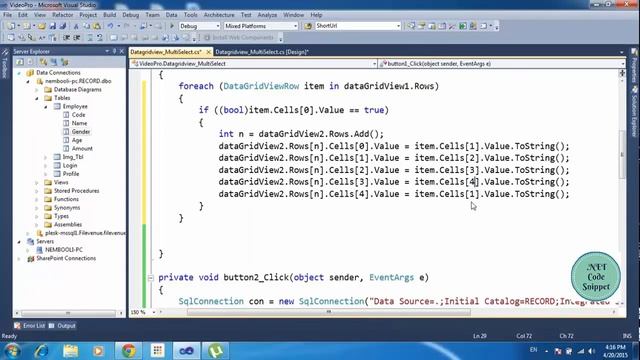The height and width of the screenshot is (360, 640).
Task: Open the Chrome taskbar icon
Action: coord(129,351)
